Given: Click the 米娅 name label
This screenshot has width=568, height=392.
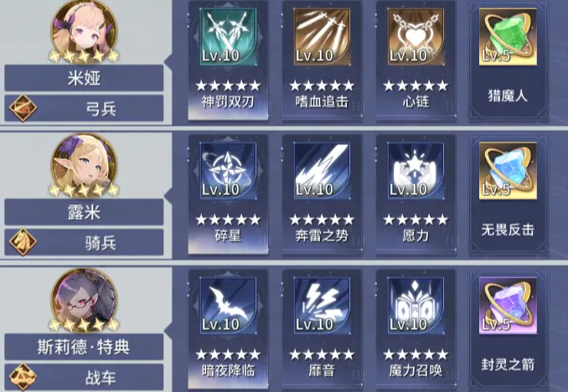Looking at the screenshot, I should [84, 78].
